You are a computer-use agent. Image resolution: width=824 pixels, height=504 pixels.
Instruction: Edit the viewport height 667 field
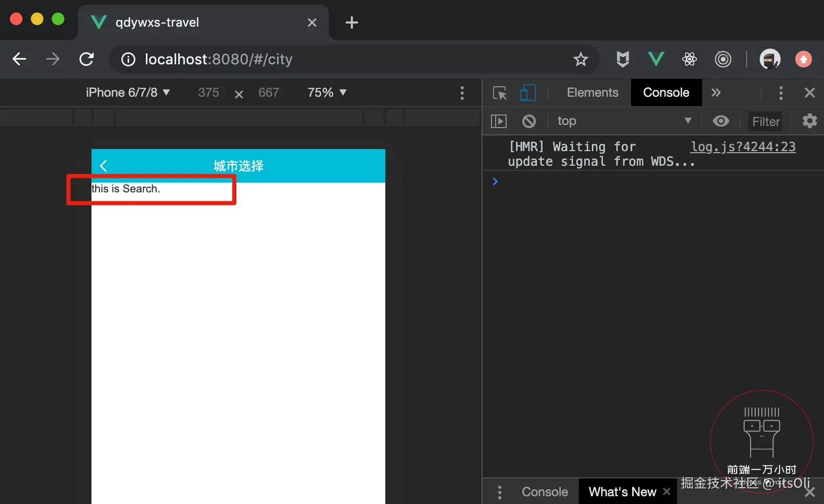click(x=269, y=93)
